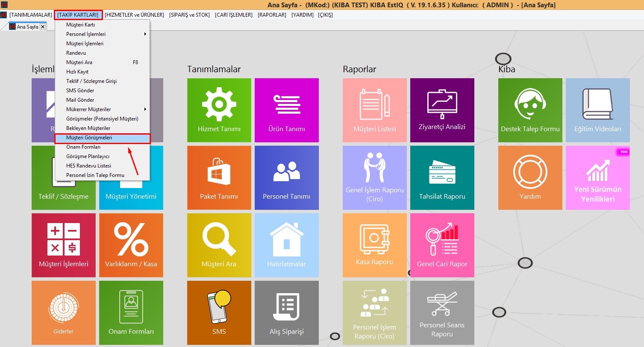This screenshot has height=347, width=644.
Task: Open the Tahsilat Raporu tile
Action: [442, 177]
